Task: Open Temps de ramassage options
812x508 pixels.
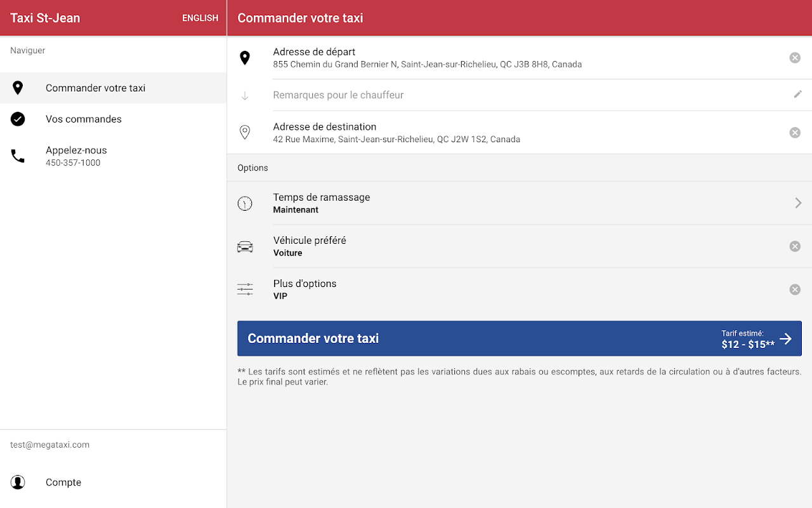Action: pyautogui.click(x=520, y=203)
